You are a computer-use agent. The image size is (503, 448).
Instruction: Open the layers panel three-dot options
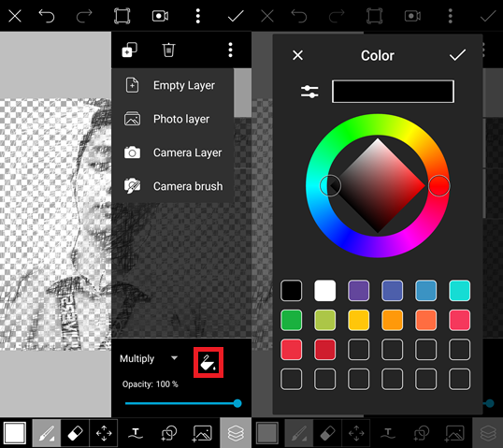[x=230, y=50]
